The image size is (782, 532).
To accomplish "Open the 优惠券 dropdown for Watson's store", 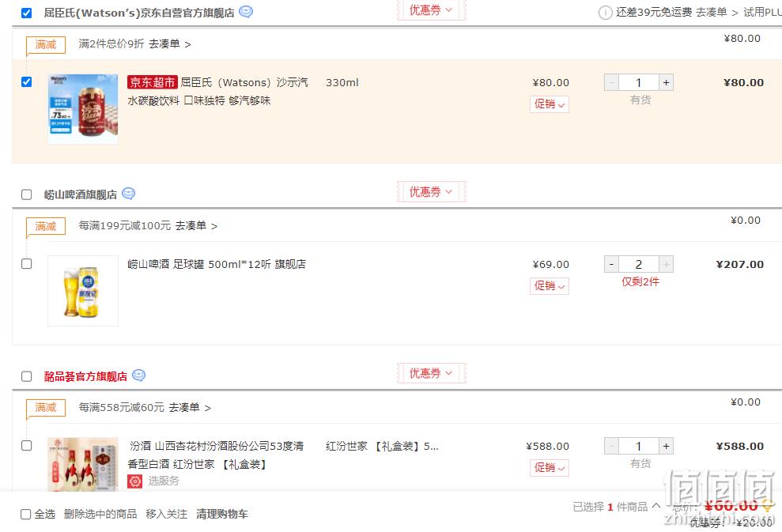I will click(x=432, y=10).
